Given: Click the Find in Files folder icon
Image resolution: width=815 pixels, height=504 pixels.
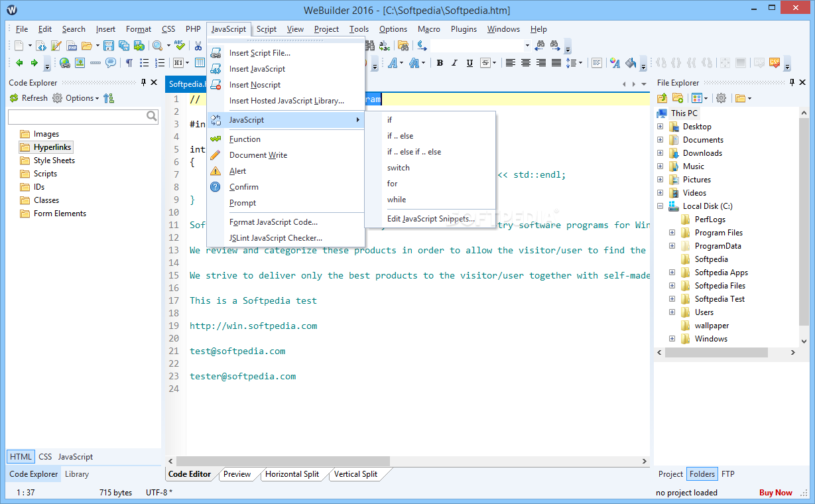Looking at the screenshot, I should pos(403,46).
